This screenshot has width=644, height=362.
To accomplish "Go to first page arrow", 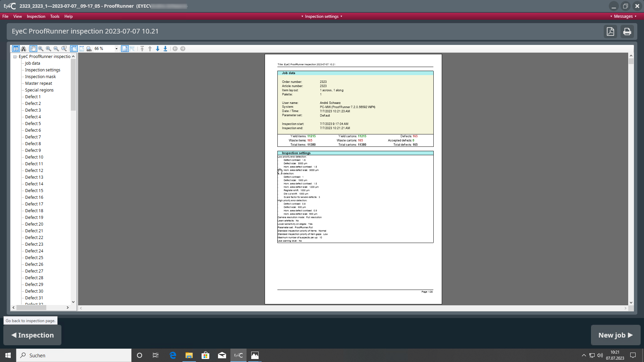I will point(142,49).
